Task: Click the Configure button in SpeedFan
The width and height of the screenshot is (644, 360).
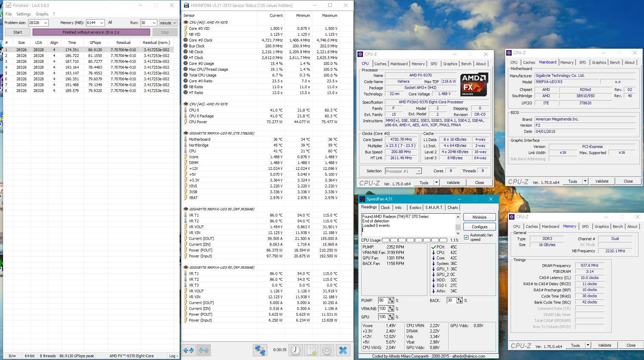Action: point(479,227)
